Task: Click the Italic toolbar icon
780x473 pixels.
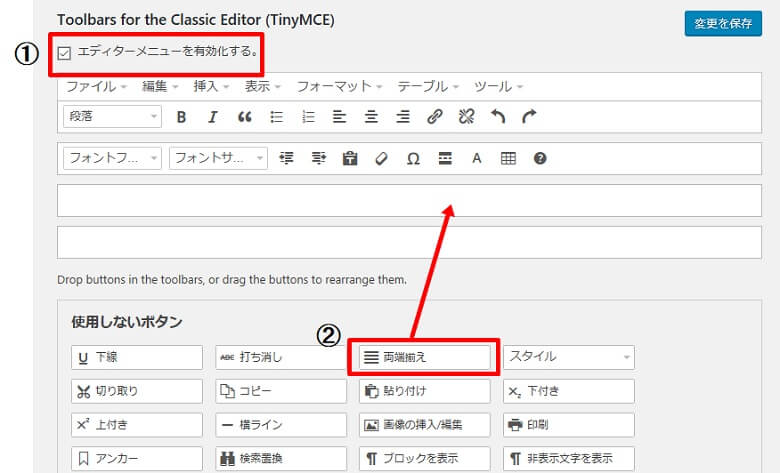Action: point(212,117)
